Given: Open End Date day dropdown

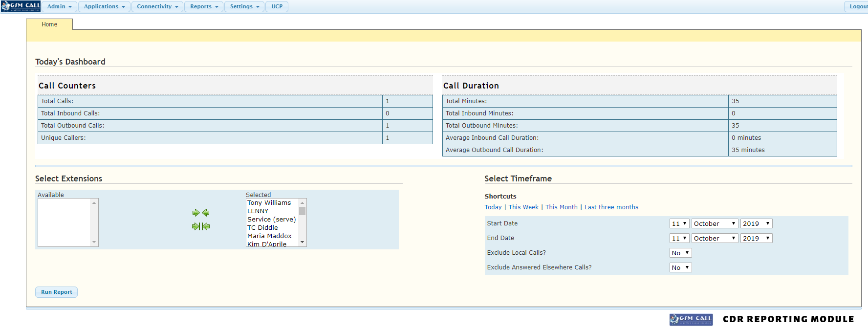Looking at the screenshot, I should pos(679,238).
